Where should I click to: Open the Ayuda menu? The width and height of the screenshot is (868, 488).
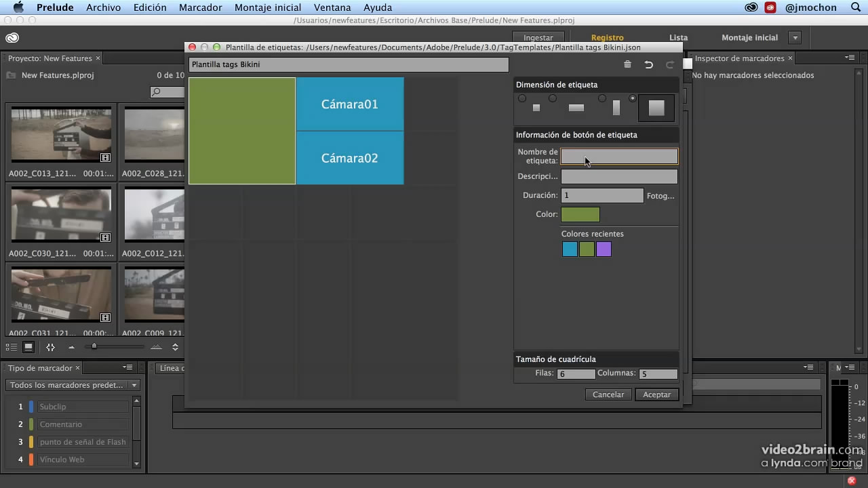pos(378,7)
